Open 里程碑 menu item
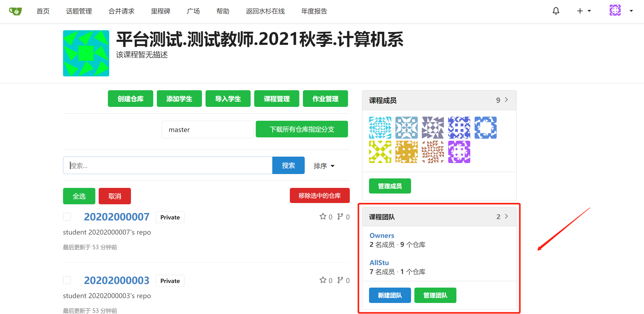The width and height of the screenshot is (644, 314). tap(161, 11)
